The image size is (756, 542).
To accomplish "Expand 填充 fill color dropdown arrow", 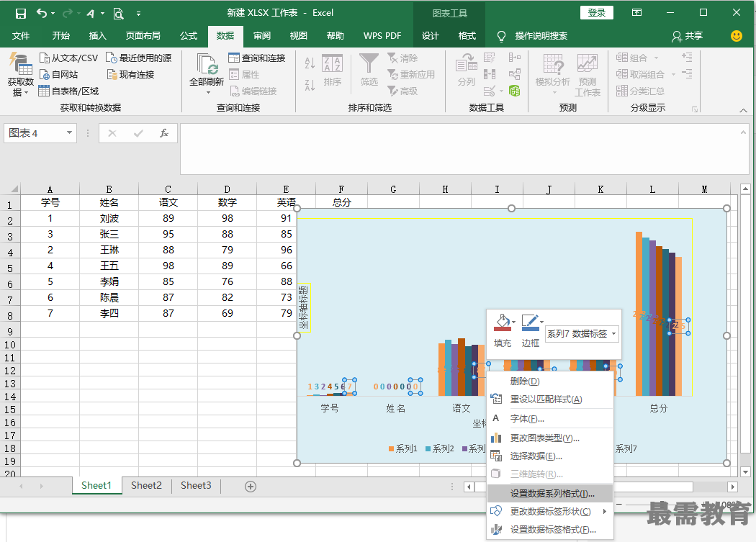I will pyautogui.click(x=514, y=322).
